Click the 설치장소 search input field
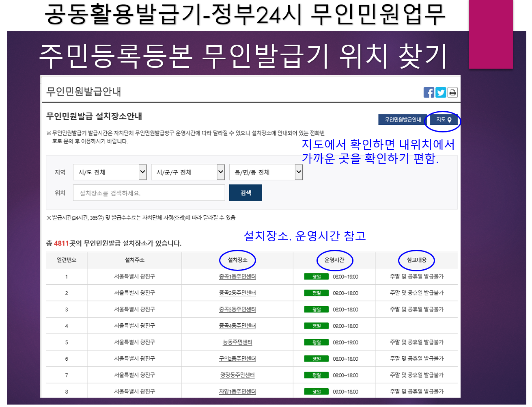The image size is (532, 407). tap(149, 193)
